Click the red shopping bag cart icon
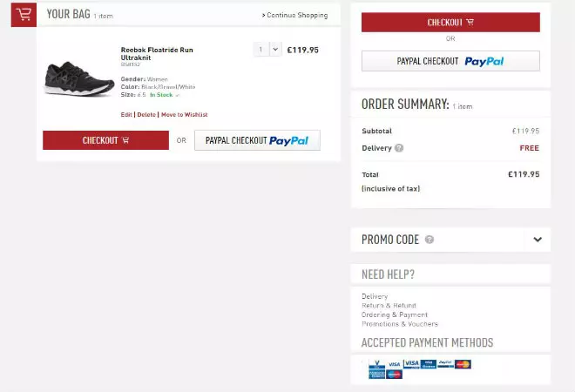Image resolution: width=575 pixels, height=392 pixels. [24, 15]
